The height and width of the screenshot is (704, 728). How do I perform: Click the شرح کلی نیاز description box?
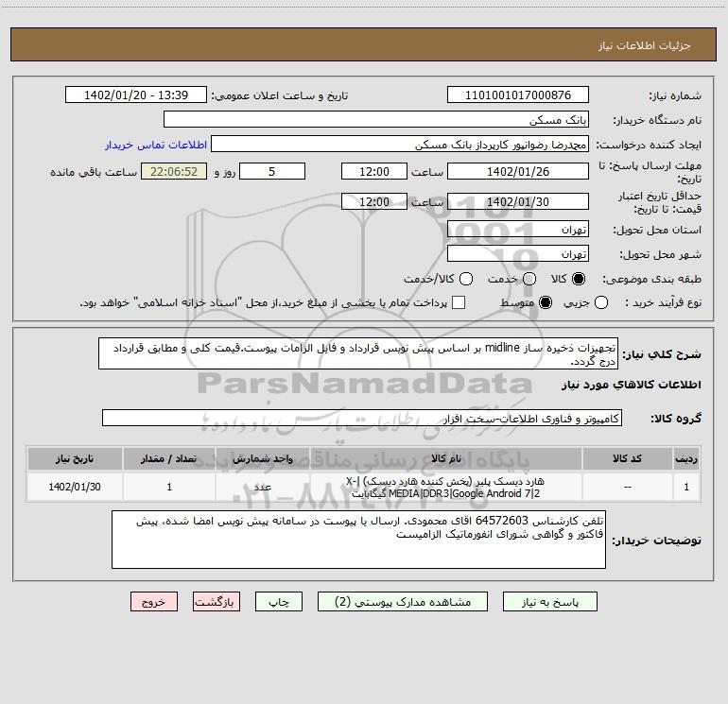pyautogui.click(x=358, y=353)
